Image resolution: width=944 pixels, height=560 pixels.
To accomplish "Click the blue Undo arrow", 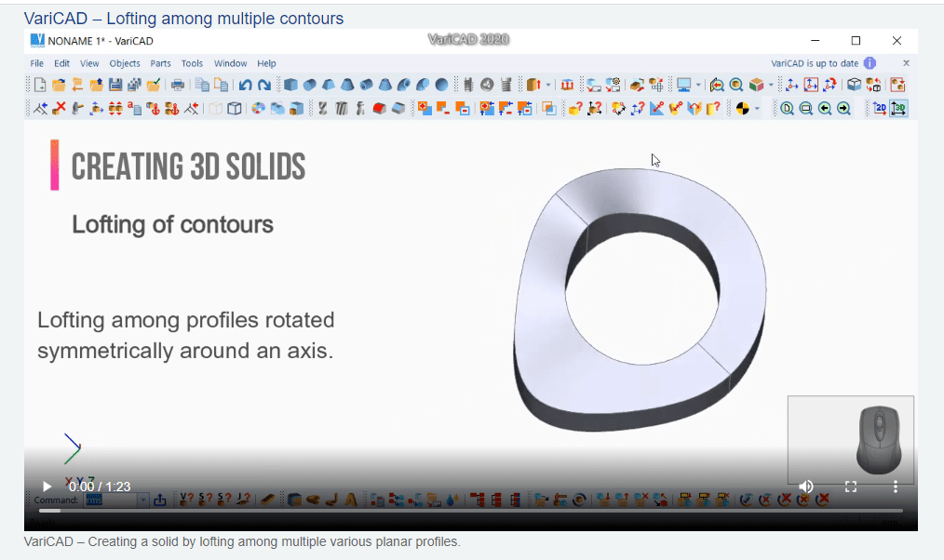I will tap(245, 85).
